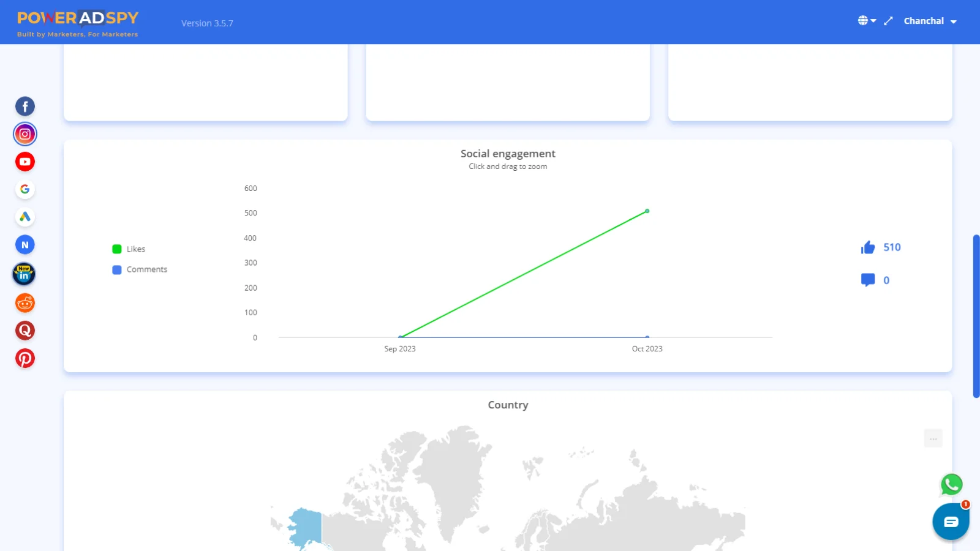Viewport: 980px width, 551px height.
Task: Toggle fullscreen with the expand arrows icon
Action: (888, 21)
